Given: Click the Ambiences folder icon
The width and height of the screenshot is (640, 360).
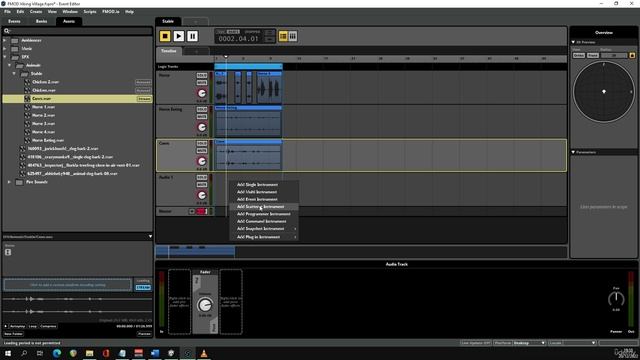Looking at the screenshot, I should pyautogui.click(x=15, y=40).
